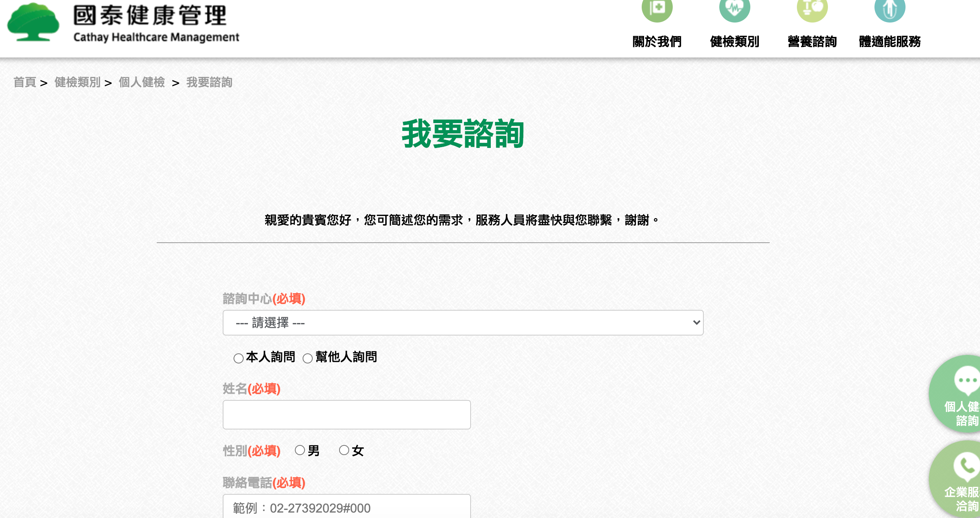Viewport: 980px width, 518px height.
Task: Go to 健檢類別 breadcrumb link
Action: click(78, 82)
